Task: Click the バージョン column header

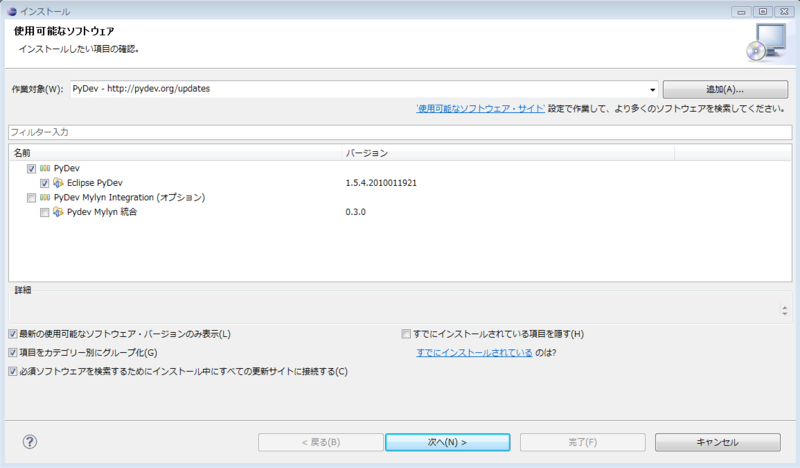Action: point(508,153)
